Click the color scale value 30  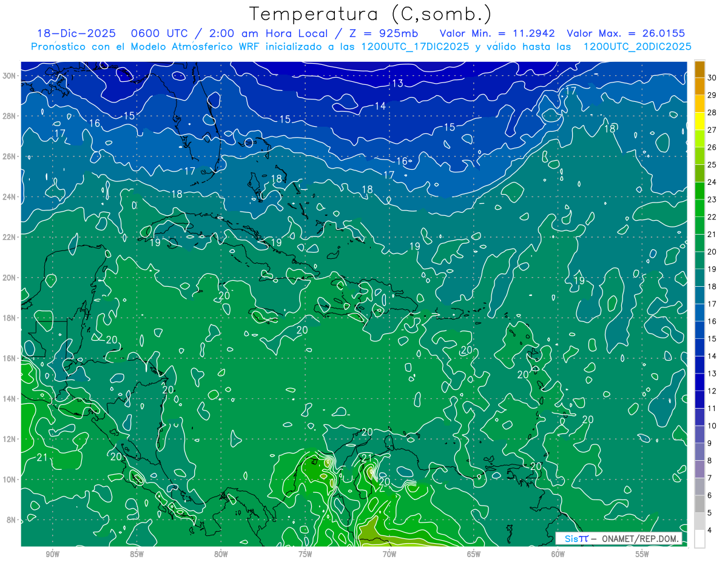712,77
